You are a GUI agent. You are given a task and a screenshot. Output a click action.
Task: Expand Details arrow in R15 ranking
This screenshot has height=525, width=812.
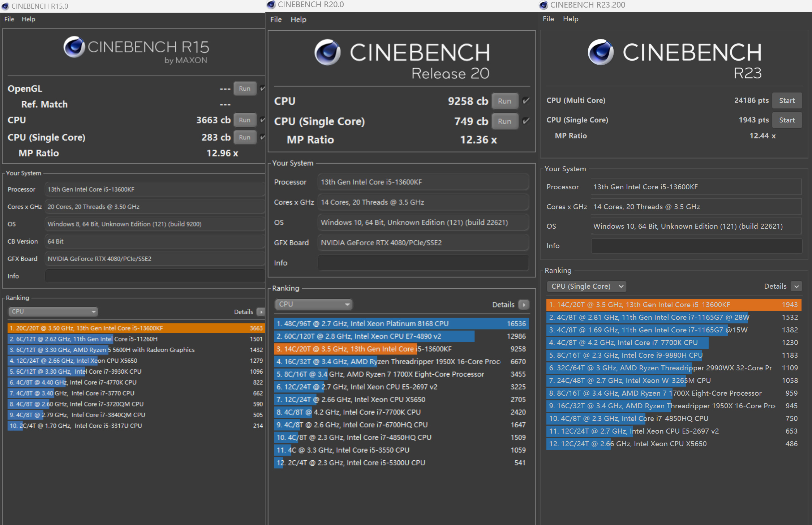pyautogui.click(x=261, y=312)
